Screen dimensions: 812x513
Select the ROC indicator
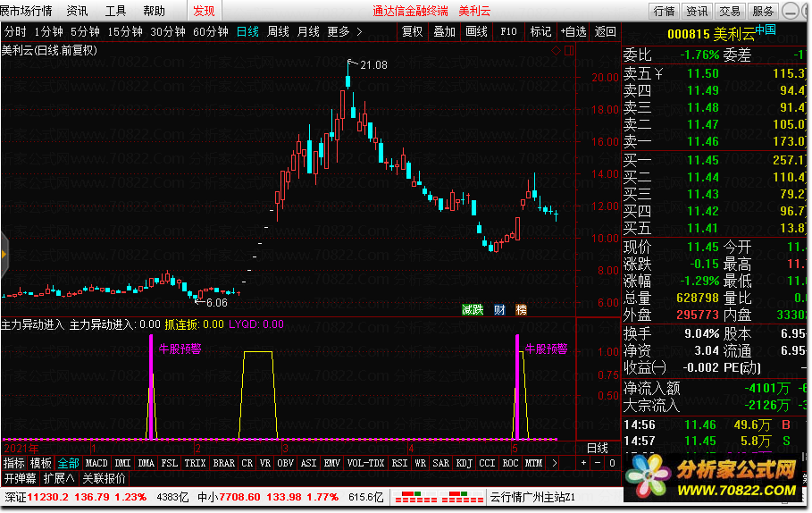510,463
